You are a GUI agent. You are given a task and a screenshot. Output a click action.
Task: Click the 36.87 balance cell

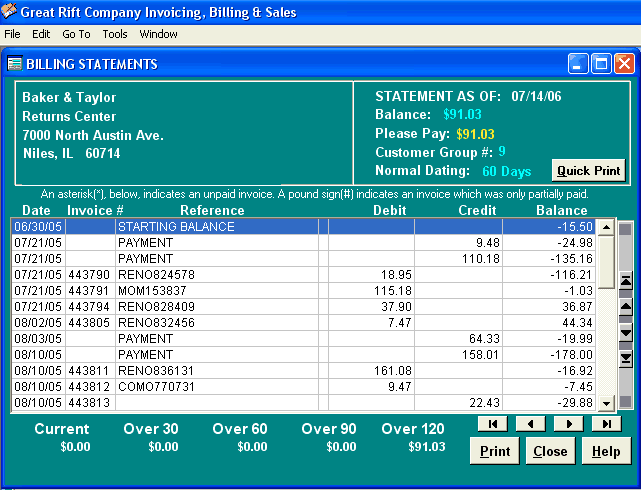(548, 307)
